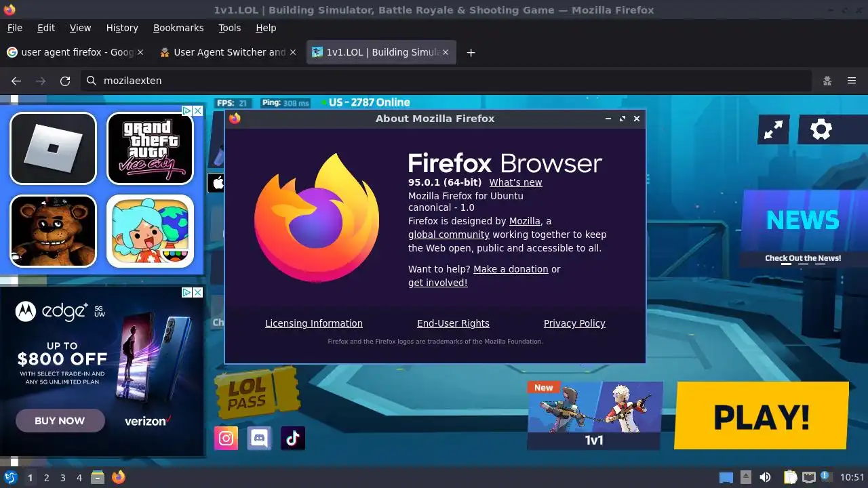Open the desktop start menu icon
This screenshot has width=868, height=488.
pos(10,477)
